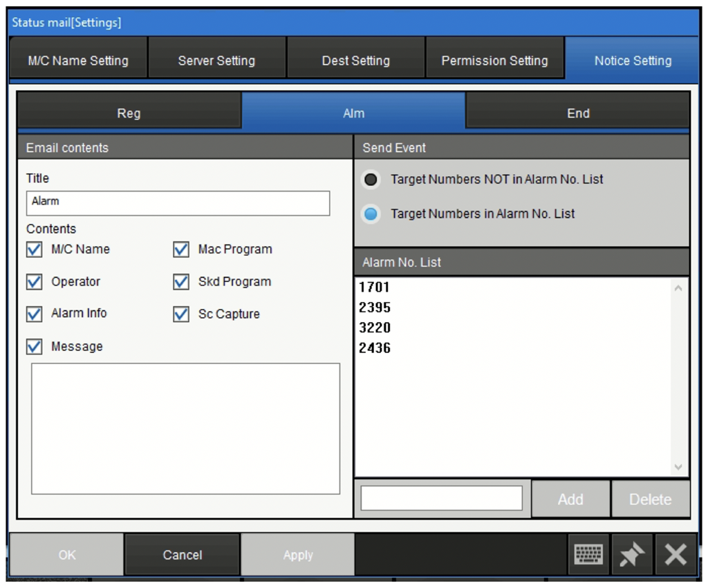The height and width of the screenshot is (588, 708).
Task: Open the on-screen keyboard icon
Action: click(588, 554)
